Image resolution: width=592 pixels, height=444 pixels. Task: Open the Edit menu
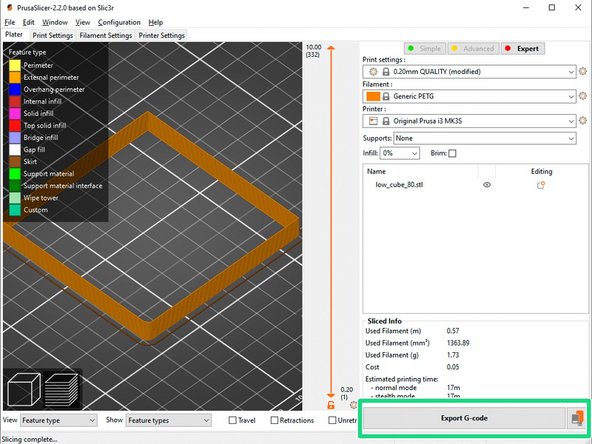(x=28, y=22)
